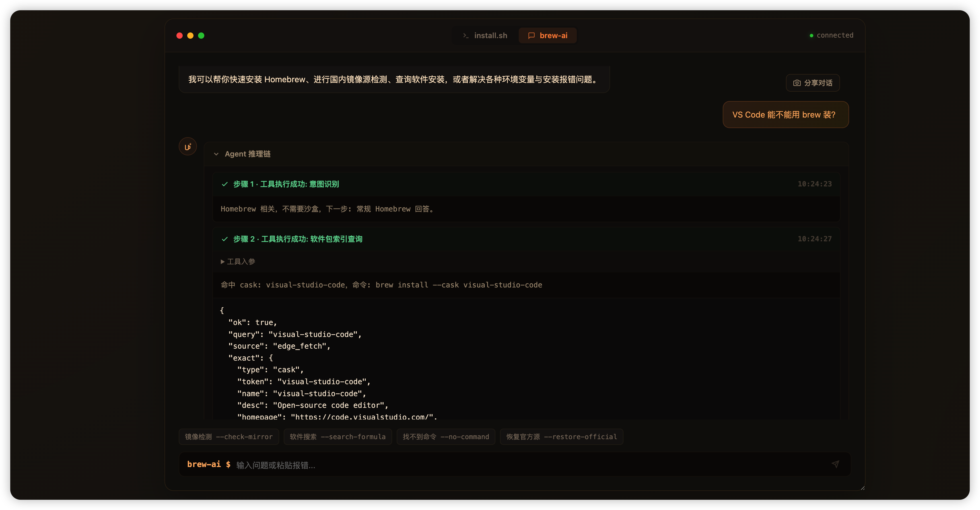Click 镜像检测 --check-mirror quick command
The height and width of the screenshot is (510, 980).
(229, 437)
